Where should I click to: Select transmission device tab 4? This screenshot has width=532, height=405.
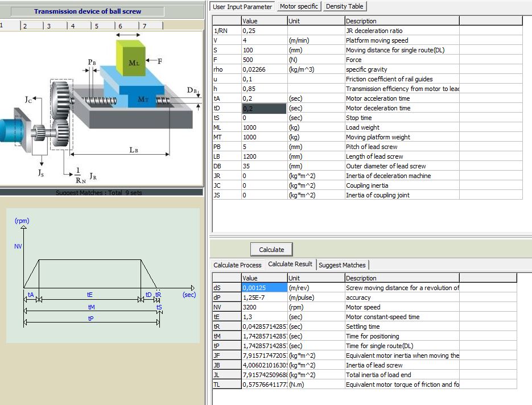point(80,26)
